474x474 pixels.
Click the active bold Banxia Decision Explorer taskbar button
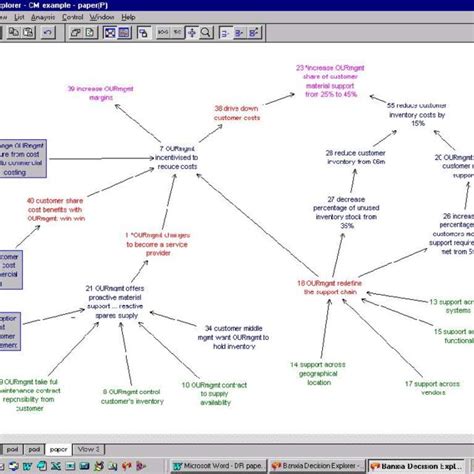pyautogui.click(x=417, y=466)
